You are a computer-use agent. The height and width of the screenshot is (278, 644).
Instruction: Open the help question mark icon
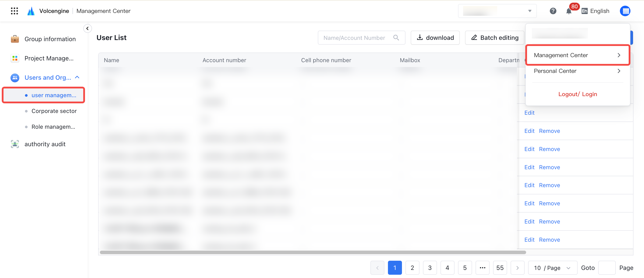coord(553,11)
